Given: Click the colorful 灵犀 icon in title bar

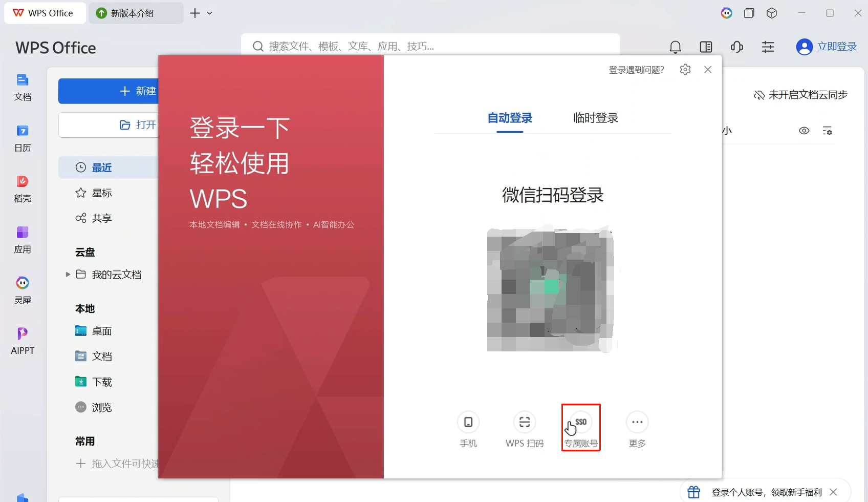Looking at the screenshot, I should [x=727, y=13].
